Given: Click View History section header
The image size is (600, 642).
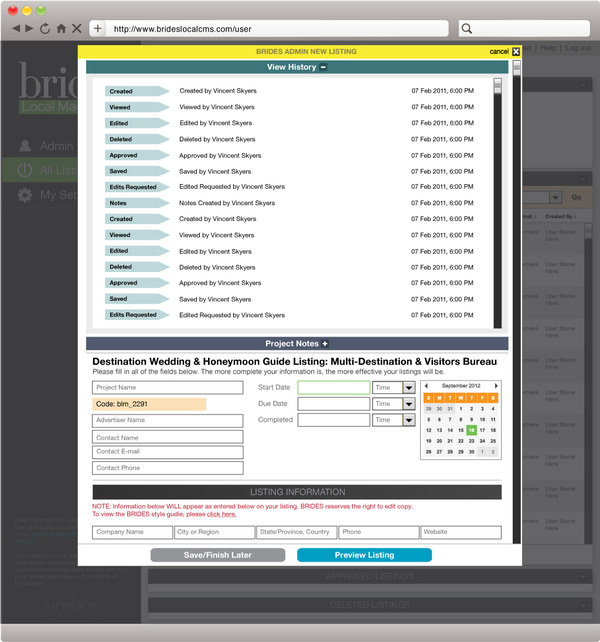Looking at the screenshot, I should 297,67.
